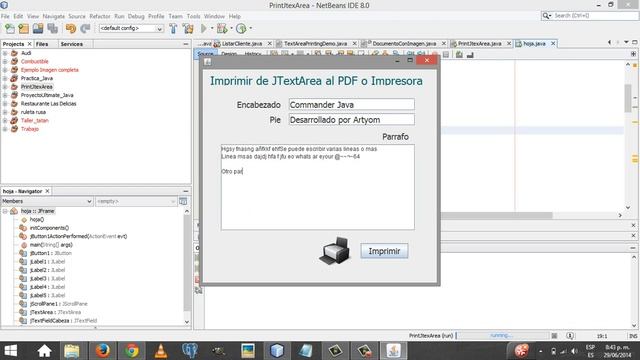640x360 pixels.
Task: Open VLC from the taskbar
Action: 161,351
